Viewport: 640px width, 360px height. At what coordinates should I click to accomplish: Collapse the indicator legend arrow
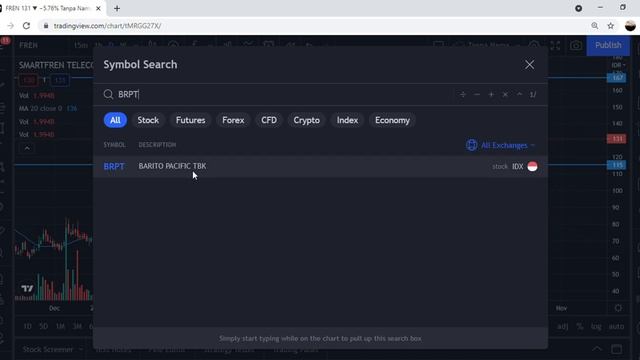click(27, 148)
